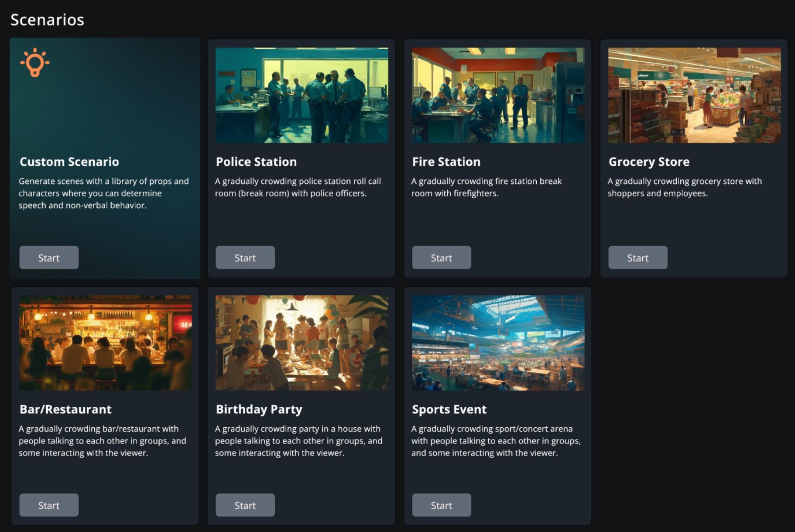Image resolution: width=795 pixels, height=532 pixels.
Task: Click the Sports Event arena thumbnail
Action: (498, 343)
